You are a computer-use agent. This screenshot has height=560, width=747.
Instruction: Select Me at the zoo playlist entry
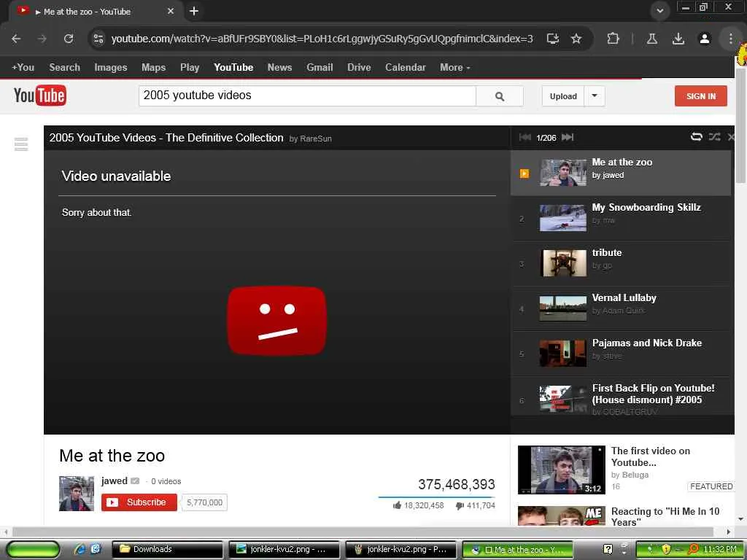(621, 173)
